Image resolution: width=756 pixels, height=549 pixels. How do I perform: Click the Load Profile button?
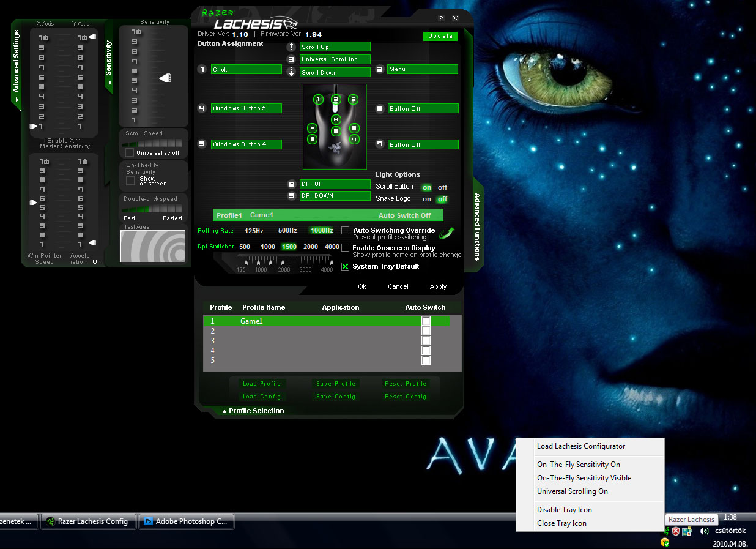(x=261, y=384)
